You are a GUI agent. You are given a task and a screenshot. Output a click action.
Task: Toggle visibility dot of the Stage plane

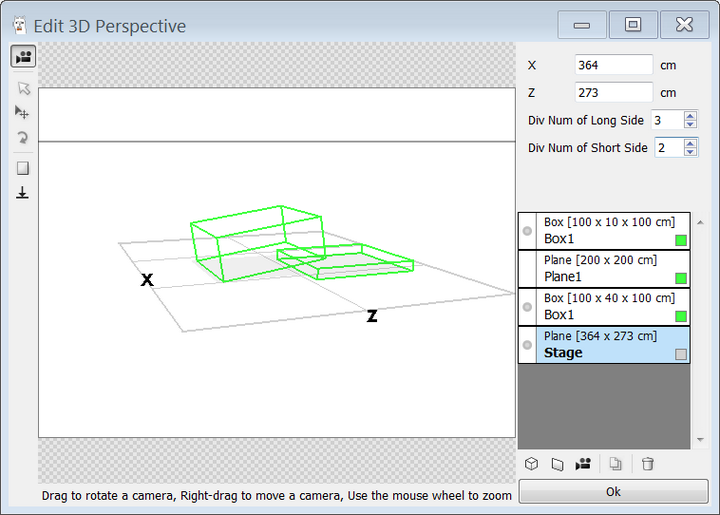click(x=527, y=345)
